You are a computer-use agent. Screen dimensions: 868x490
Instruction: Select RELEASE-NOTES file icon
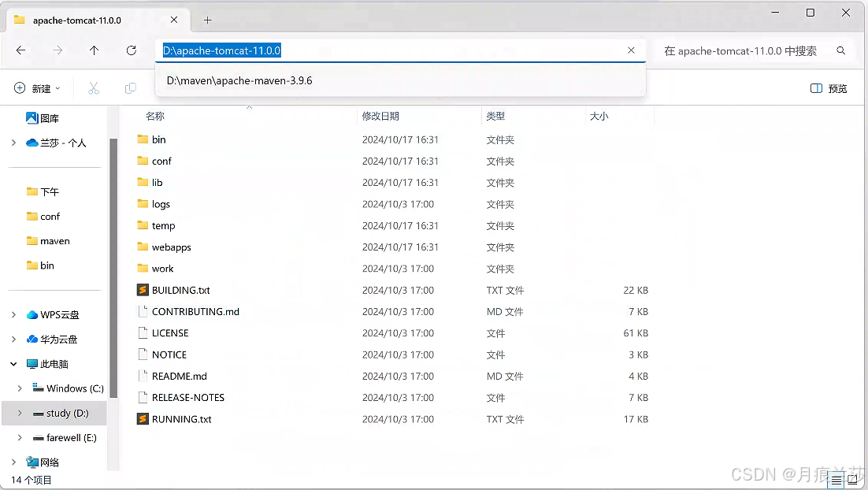(143, 398)
